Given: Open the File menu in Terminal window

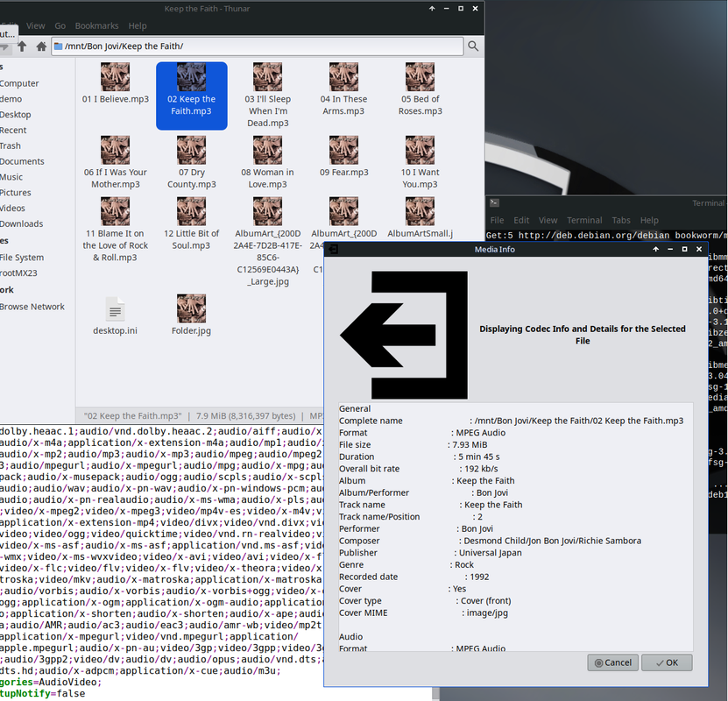Looking at the screenshot, I should pos(497,221).
